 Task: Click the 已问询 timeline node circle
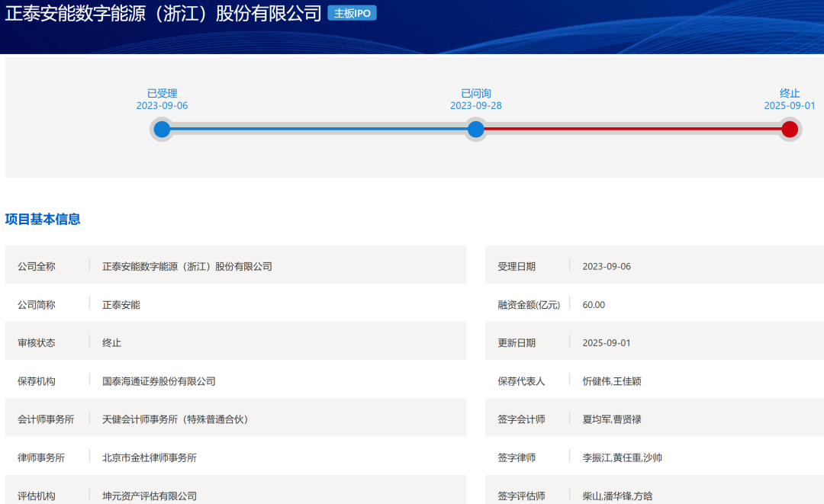click(475, 129)
